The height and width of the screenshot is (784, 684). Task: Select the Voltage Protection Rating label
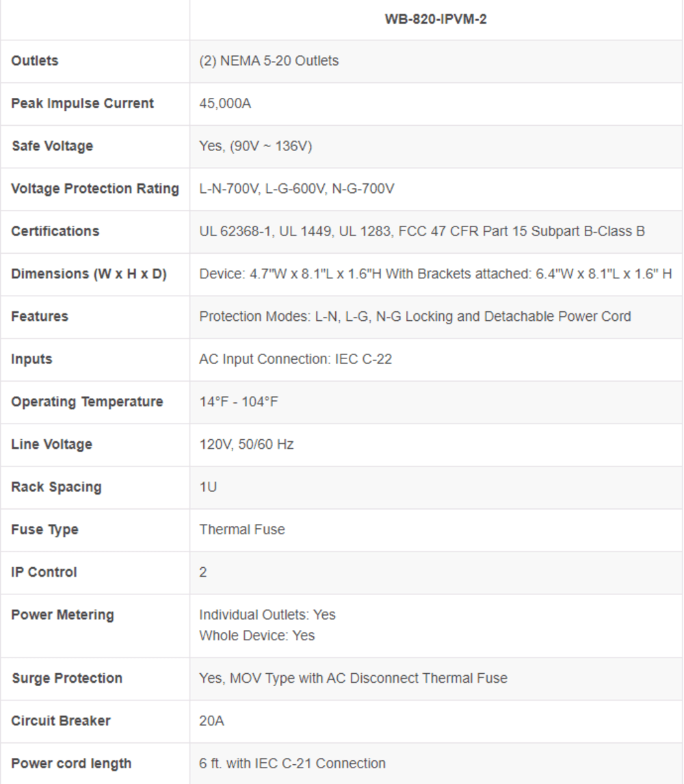95,189
